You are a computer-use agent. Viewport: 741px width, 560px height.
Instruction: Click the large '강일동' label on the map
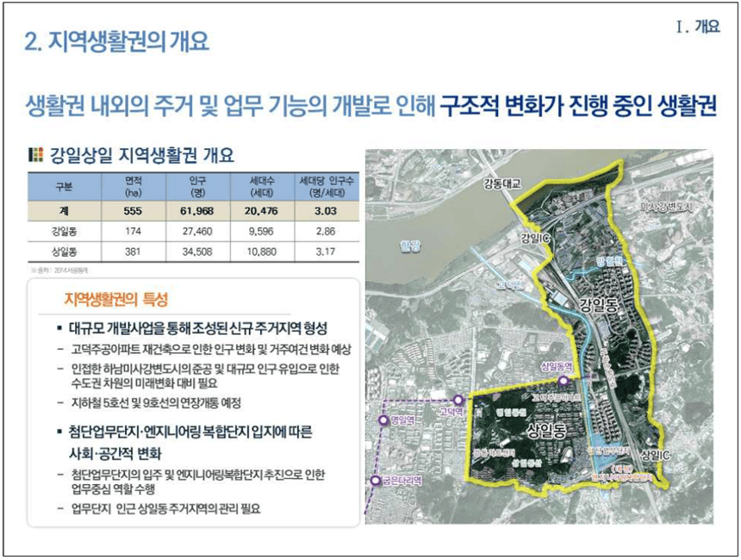tap(599, 304)
